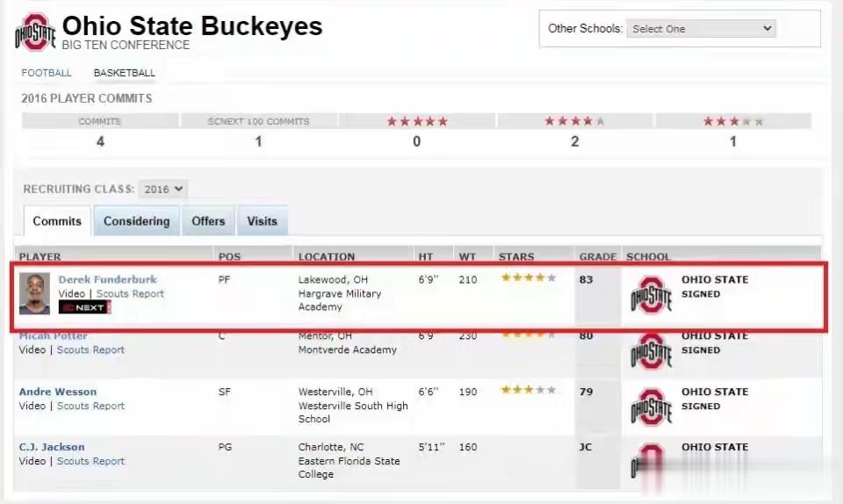
Task: Open the Other Schools dropdown
Action: pos(701,28)
